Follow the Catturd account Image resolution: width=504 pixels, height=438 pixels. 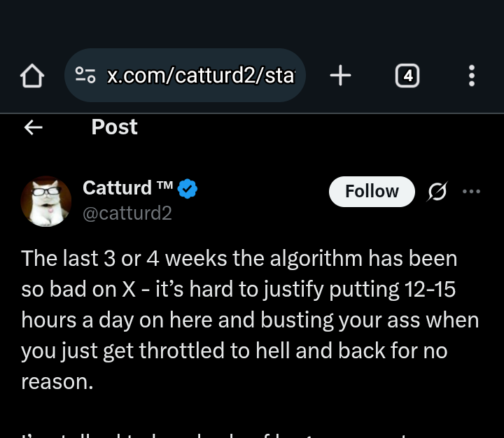tap(372, 192)
